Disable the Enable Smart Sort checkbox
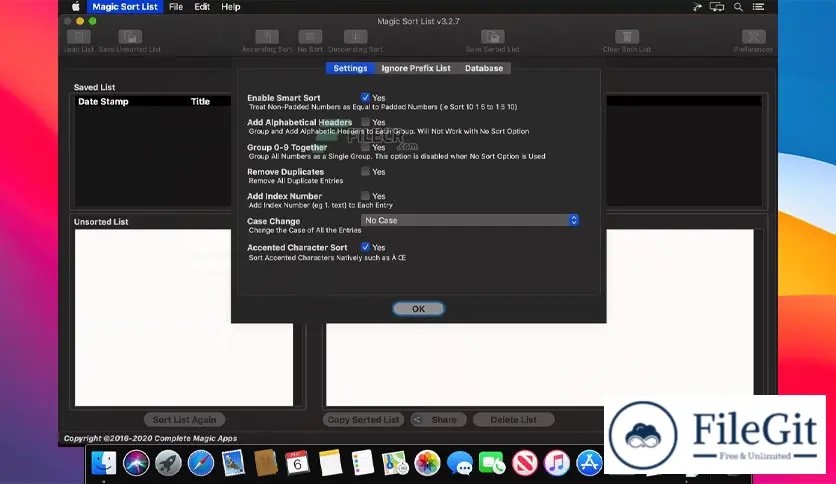The width and height of the screenshot is (836, 484). coord(365,98)
